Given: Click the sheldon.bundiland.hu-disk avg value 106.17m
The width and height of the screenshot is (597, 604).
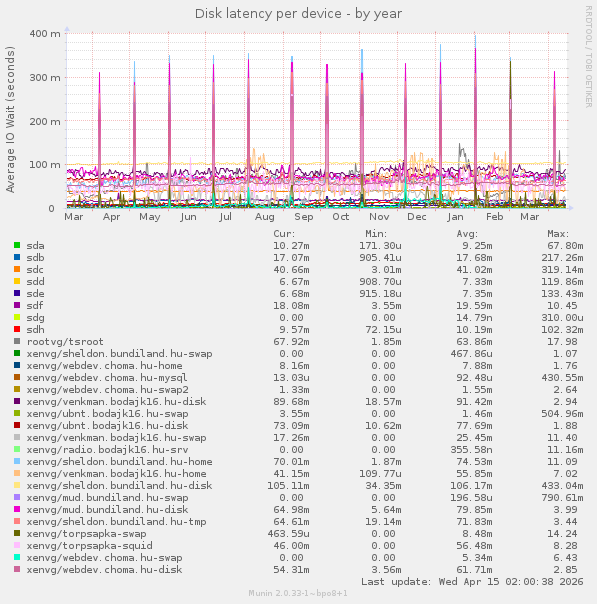Looking at the screenshot, I should tap(471, 486).
